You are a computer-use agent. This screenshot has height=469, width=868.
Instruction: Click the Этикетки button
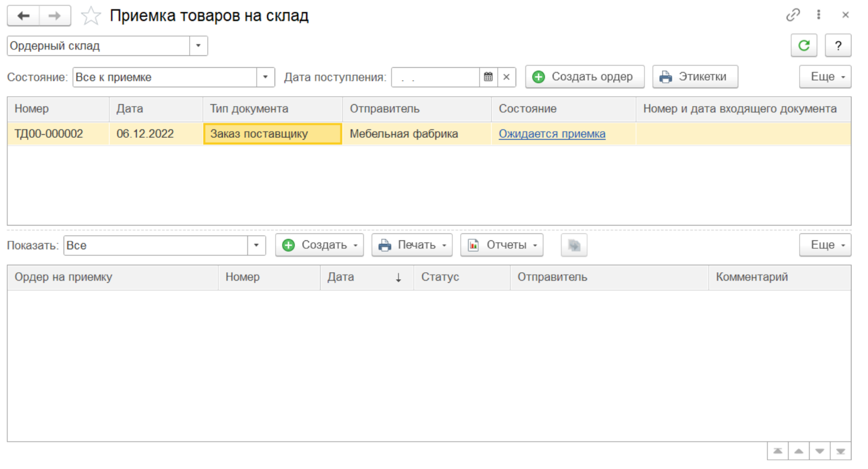coord(695,77)
